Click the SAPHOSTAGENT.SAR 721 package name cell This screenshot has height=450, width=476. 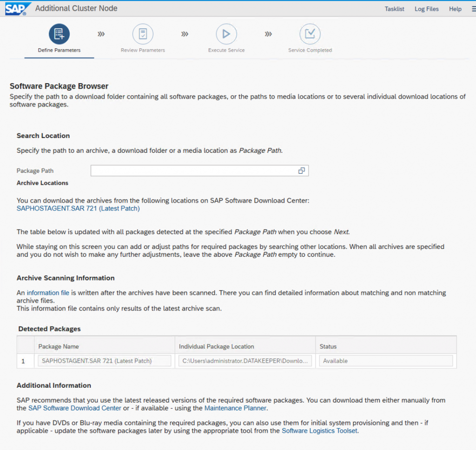click(105, 361)
